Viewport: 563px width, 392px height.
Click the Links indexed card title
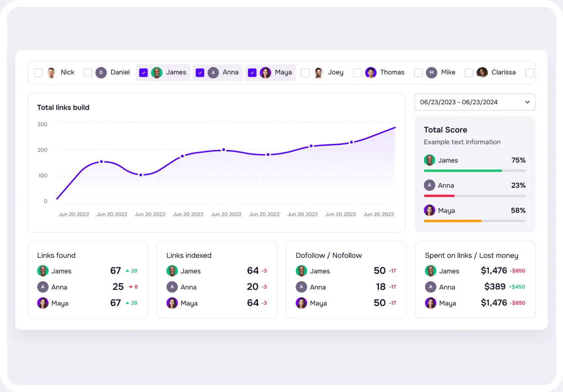189,255
